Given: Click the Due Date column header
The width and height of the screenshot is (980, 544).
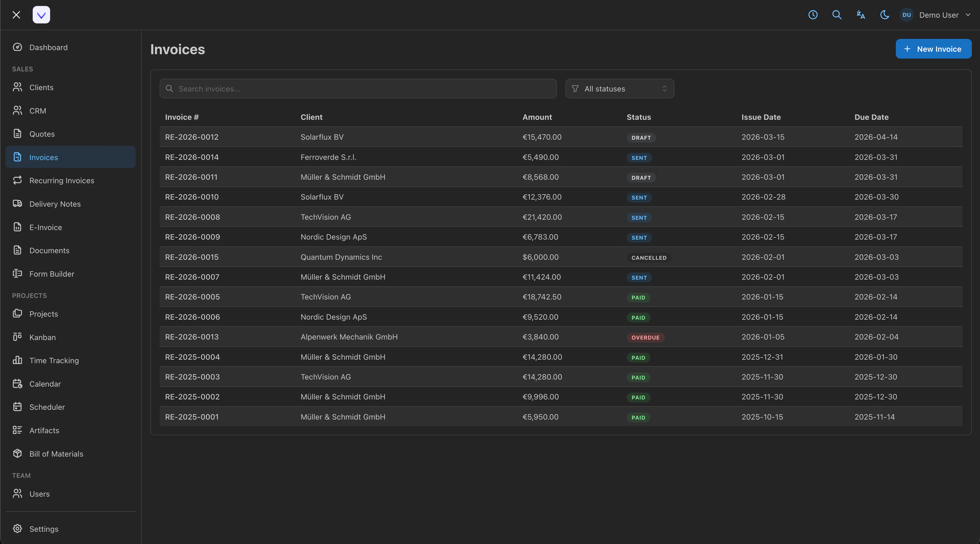Looking at the screenshot, I should point(872,117).
